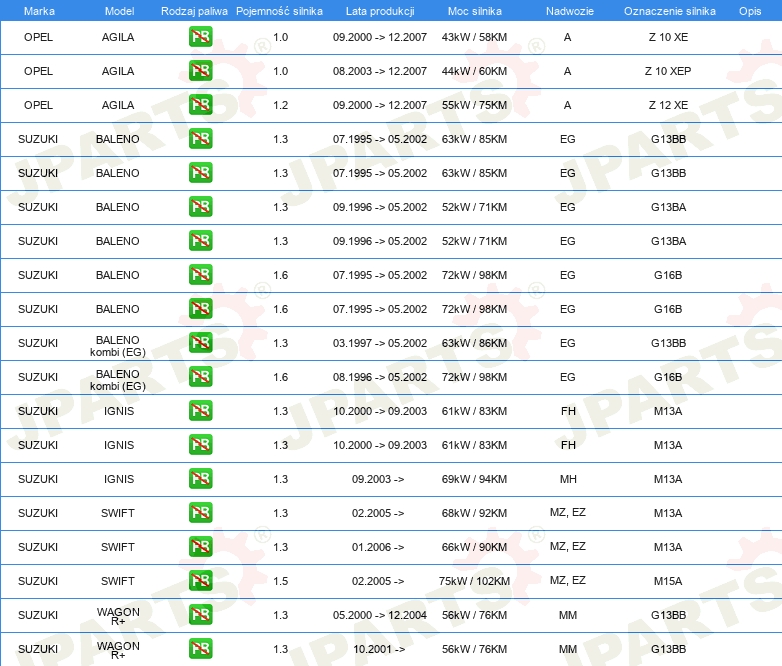Click engine code Z 12 XE
This screenshot has width=782, height=666.
coord(668,105)
